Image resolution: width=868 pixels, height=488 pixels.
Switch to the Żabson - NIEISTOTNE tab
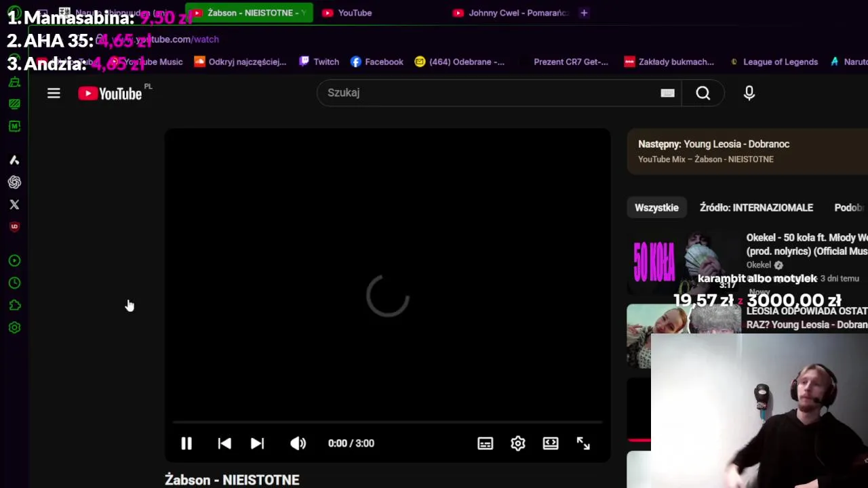tap(249, 13)
